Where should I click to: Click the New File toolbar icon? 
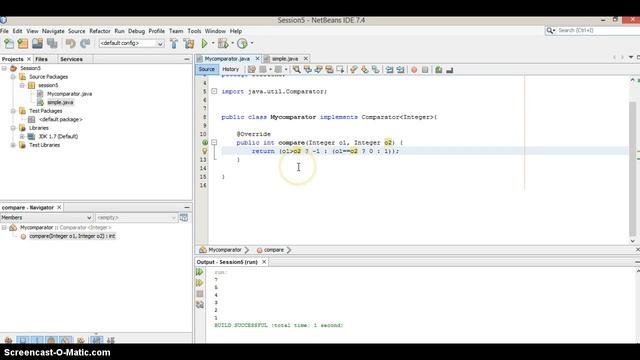click(9, 43)
